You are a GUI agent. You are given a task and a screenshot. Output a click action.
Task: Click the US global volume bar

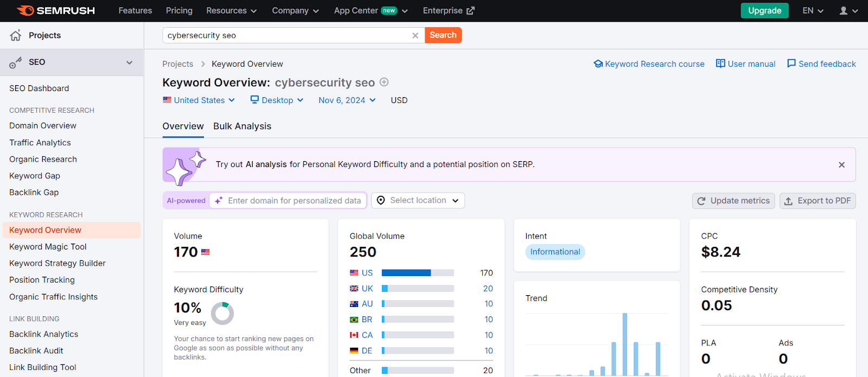pyautogui.click(x=418, y=273)
